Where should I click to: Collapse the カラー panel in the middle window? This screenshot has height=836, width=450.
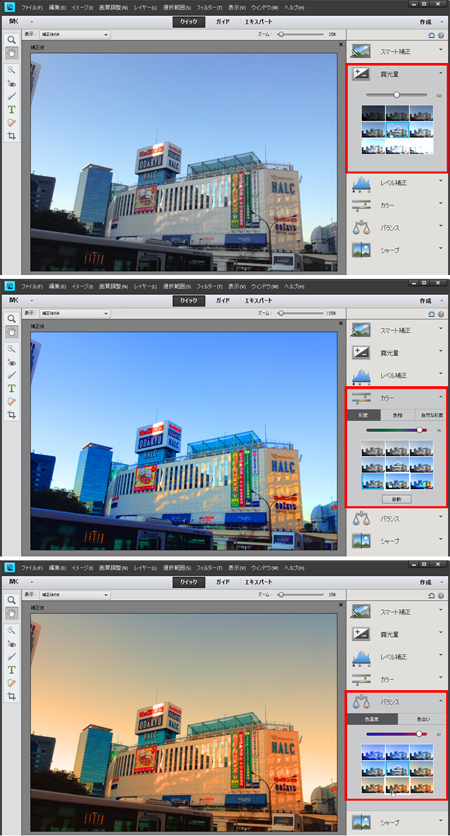(441, 397)
